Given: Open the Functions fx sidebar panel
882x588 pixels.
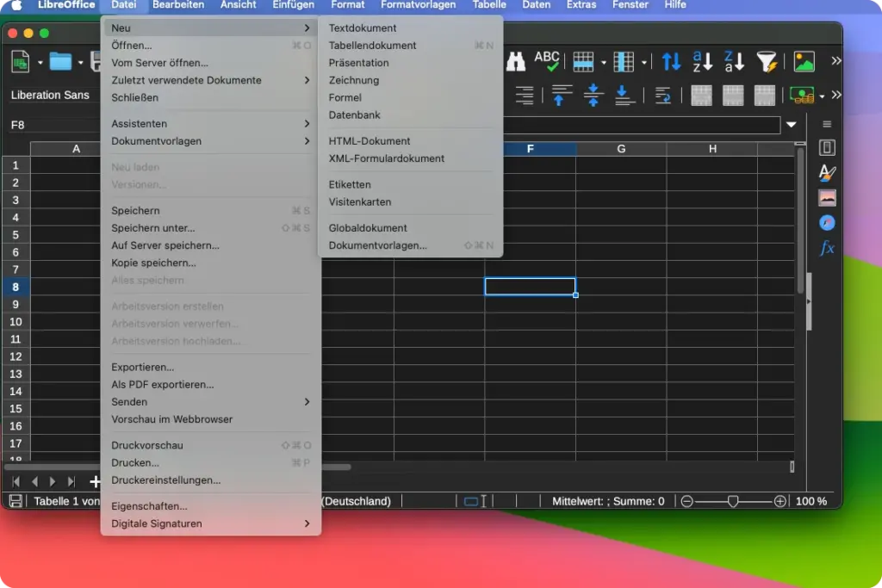Looking at the screenshot, I should [827, 248].
